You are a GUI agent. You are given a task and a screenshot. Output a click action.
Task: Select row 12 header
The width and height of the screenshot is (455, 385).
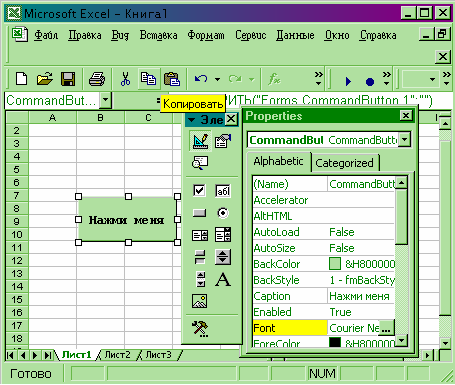click(x=17, y=260)
